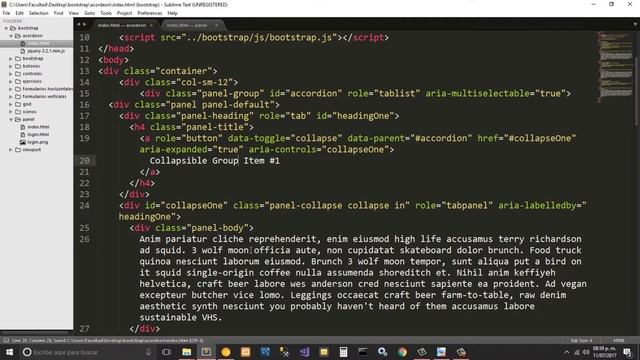The width and height of the screenshot is (640, 360).
Task: Open the Project menu
Action: (x=124, y=13)
